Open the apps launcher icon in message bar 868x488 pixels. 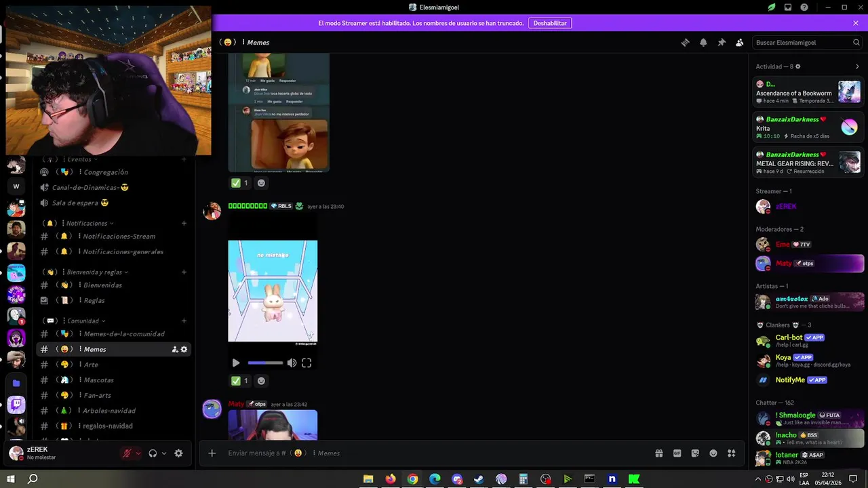pyautogui.click(x=731, y=453)
